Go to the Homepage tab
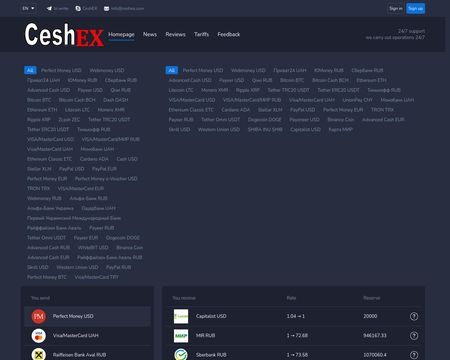Image resolution: width=450 pixels, height=360 pixels. coord(121,34)
